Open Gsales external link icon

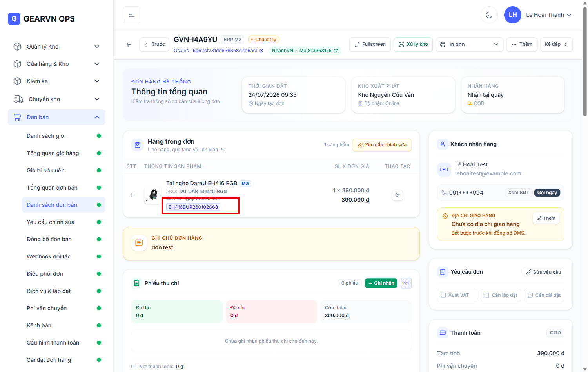[x=261, y=51]
